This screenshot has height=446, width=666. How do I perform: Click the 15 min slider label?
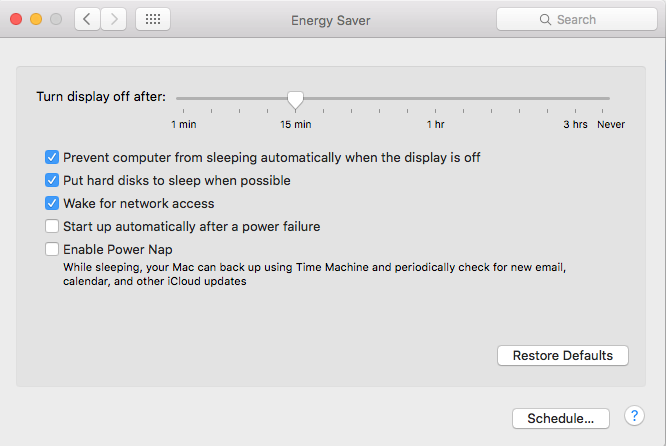click(296, 124)
